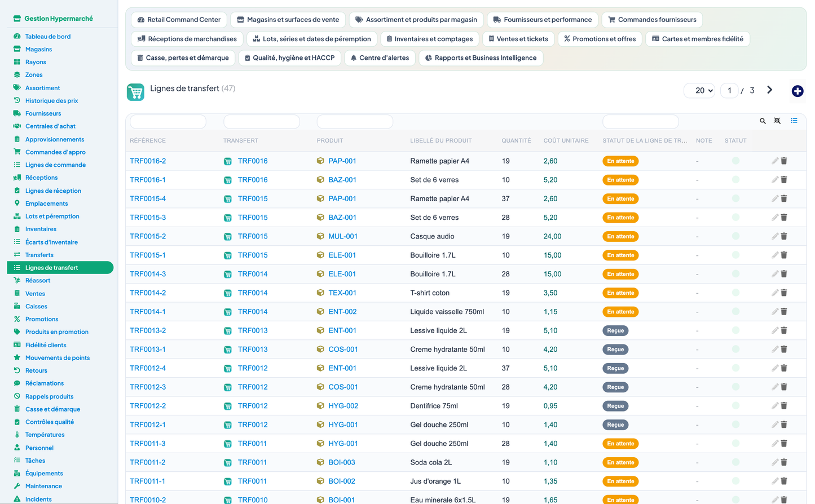Viewport: 815px width, 504px height.
Task: Click the Mouvements de points star icon
Action: pos(17,357)
